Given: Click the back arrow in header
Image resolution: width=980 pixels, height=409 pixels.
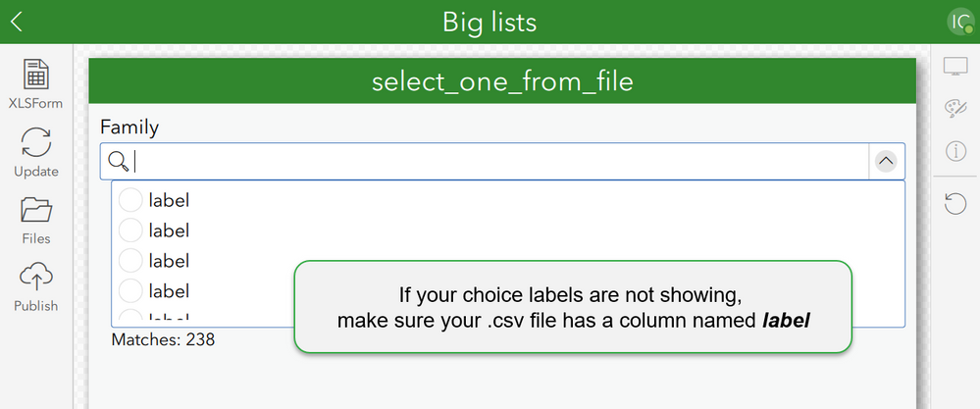Looking at the screenshot, I should (17, 22).
